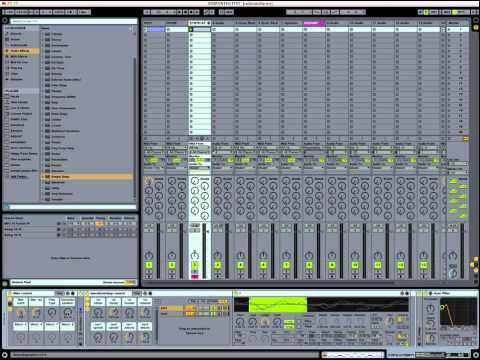The image size is (480, 360).
Task: Select the Quantize column header in Groove Pool
Action: 88,218
